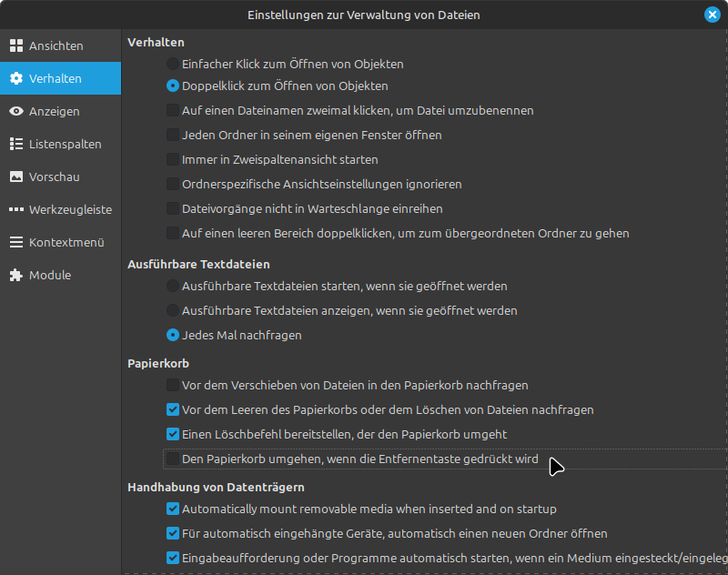Close the Einstellungen dialog window

pos(712,15)
